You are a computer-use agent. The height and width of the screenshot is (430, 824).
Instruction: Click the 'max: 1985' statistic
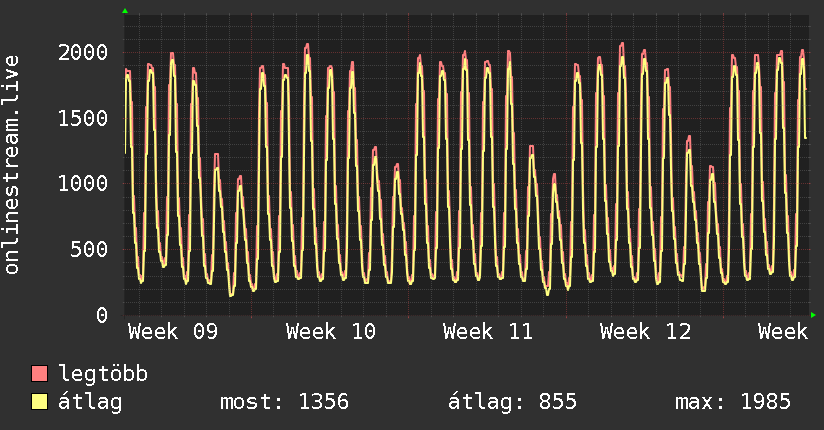(733, 402)
